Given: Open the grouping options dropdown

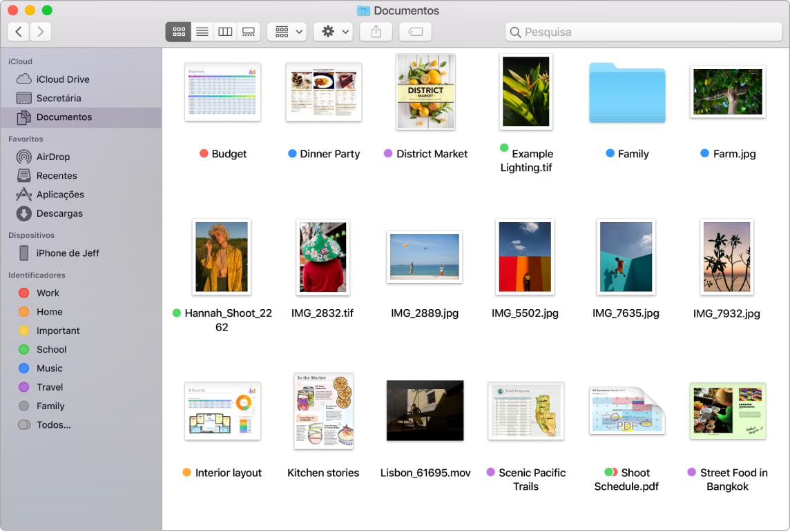Looking at the screenshot, I should pyautogui.click(x=287, y=31).
